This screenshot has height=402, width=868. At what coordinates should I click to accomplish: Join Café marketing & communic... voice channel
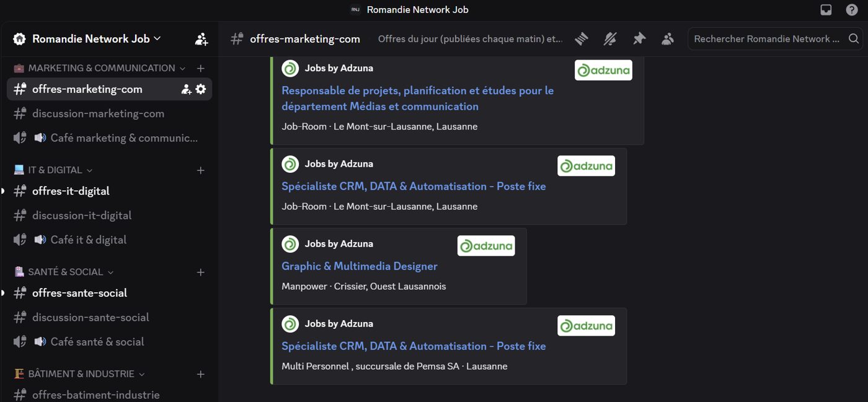click(x=109, y=138)
